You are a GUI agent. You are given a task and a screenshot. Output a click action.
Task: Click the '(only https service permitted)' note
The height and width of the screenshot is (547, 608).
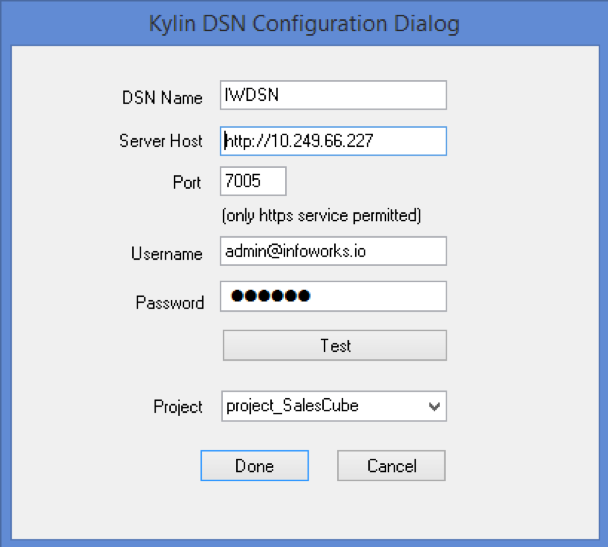321,215
